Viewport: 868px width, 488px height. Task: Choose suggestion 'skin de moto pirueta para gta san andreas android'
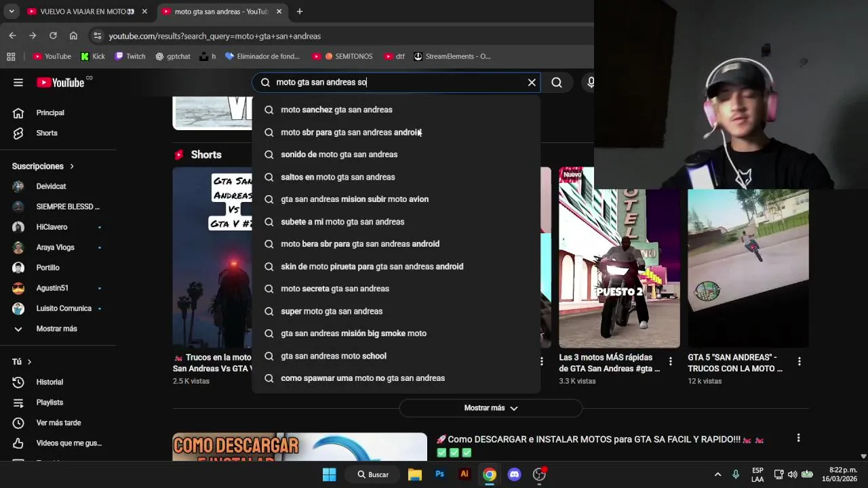click(x=396, y=266)
